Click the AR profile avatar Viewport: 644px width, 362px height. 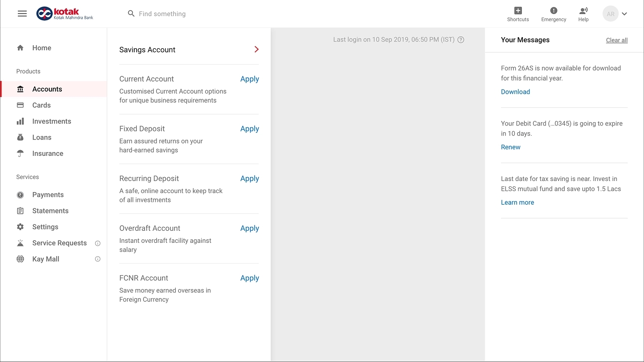(611, 14)
